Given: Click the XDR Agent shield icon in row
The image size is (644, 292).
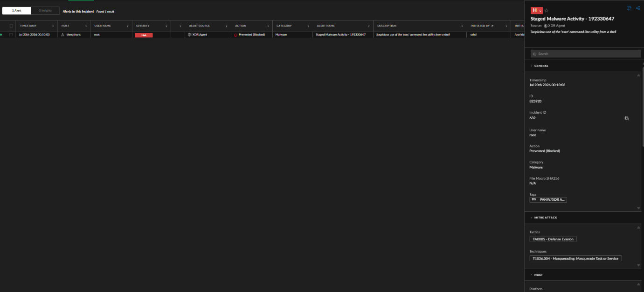Looking at the screenshot, I should pyautogui.click(x=189, y=35).
